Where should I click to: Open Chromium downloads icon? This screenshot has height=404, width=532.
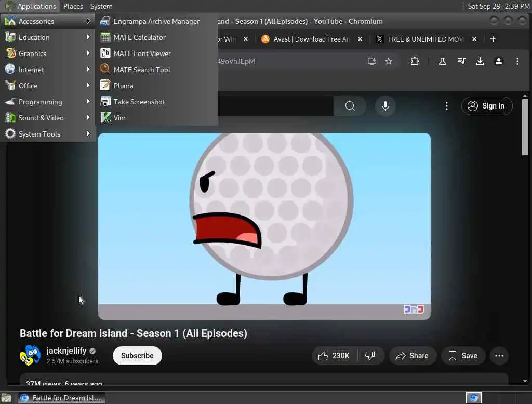coord(480,61)
